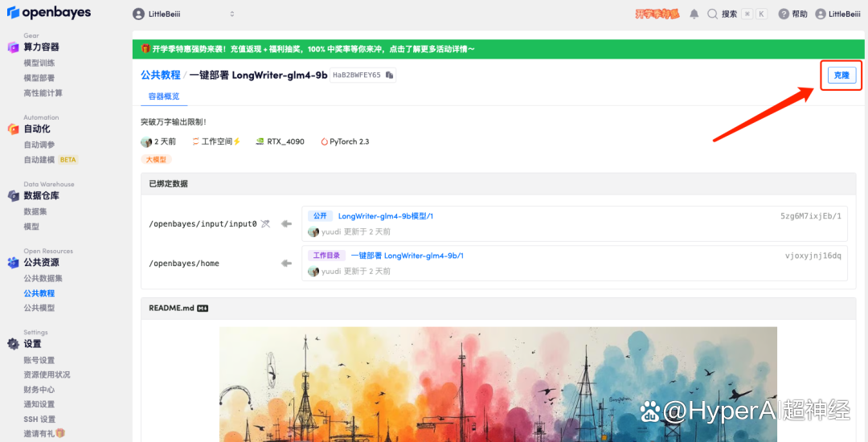
Task: Click the 5zg6M7ixjEb/1 ID text
Action: [x=810, y=216]
